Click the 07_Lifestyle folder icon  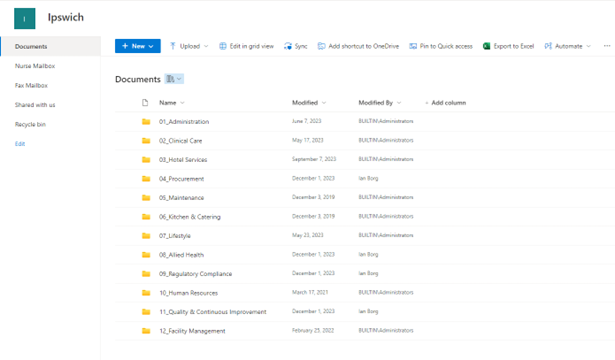pos(146,236)
